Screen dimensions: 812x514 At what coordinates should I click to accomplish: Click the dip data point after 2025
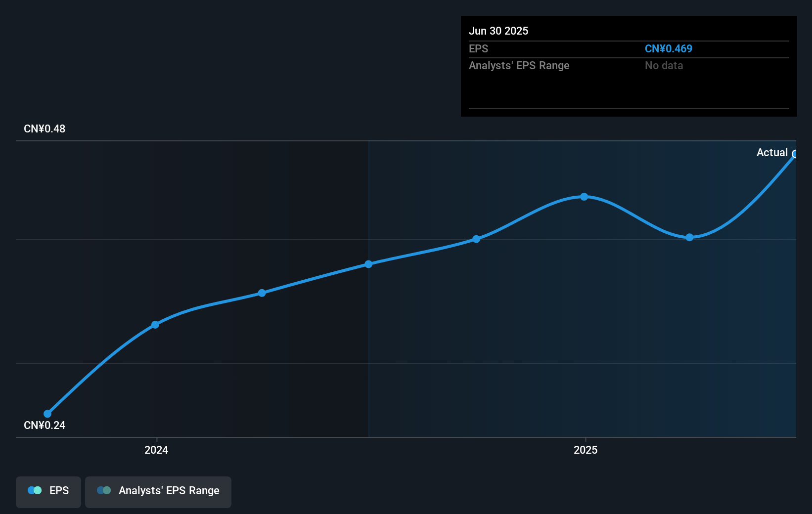click(689, 238)
